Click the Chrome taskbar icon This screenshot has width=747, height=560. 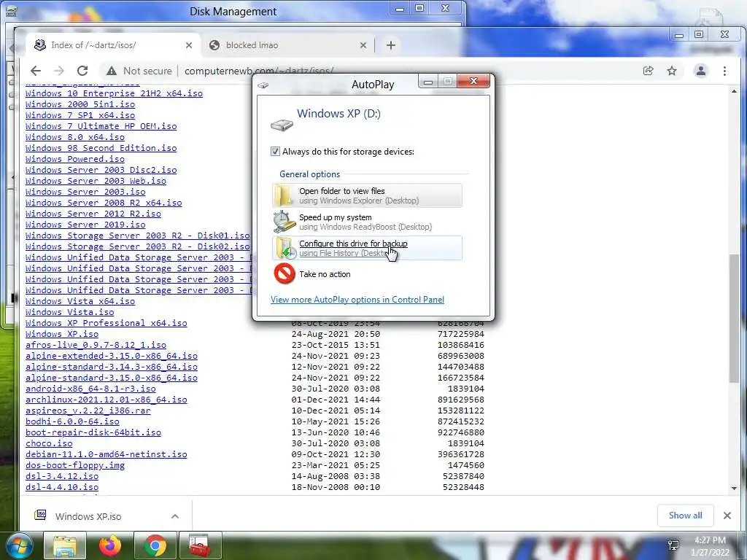click(x=155, y=545)
